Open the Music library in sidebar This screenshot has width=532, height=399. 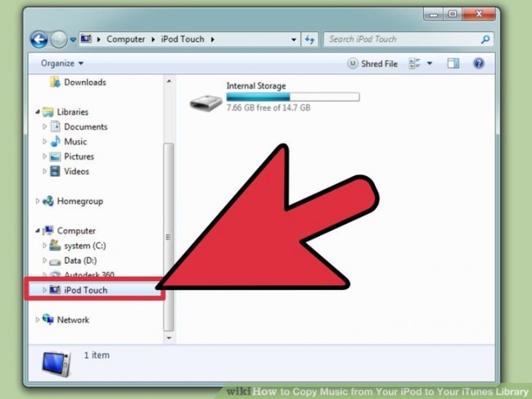point(75,142)
